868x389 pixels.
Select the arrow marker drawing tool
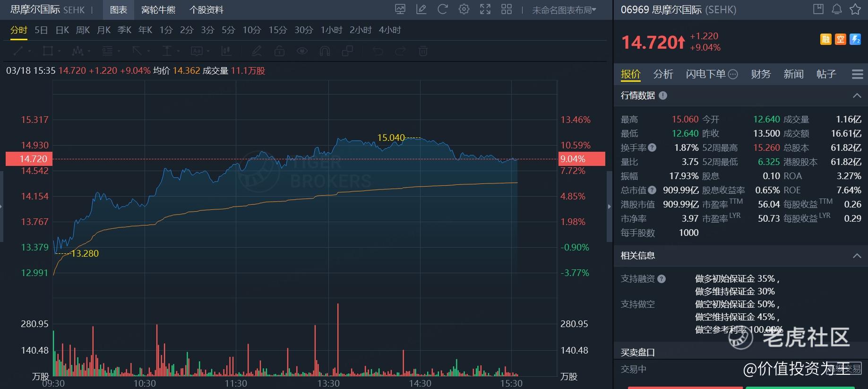(137, 51)
